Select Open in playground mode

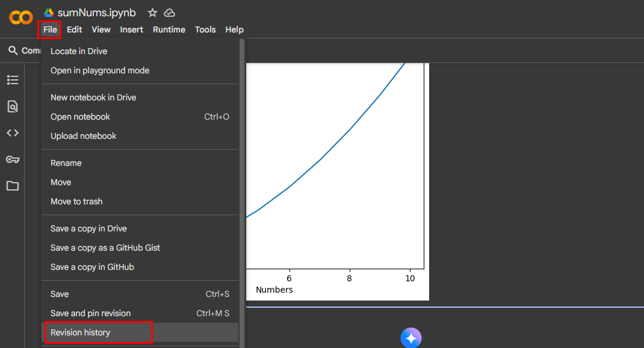[x=100, y=70]
